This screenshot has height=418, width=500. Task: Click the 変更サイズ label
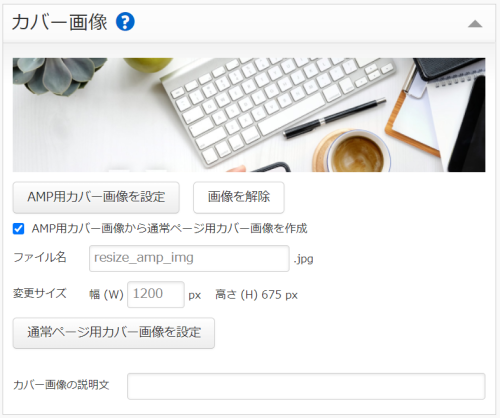40,293
